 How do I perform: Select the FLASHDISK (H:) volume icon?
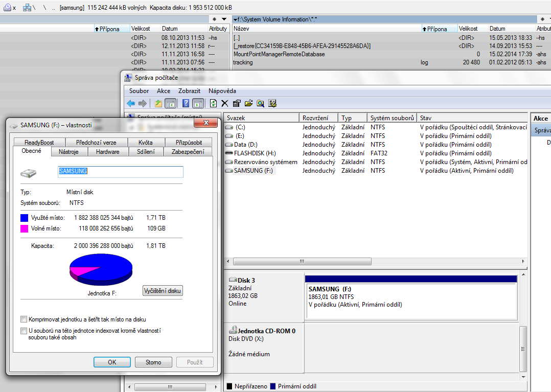[229, 153]
